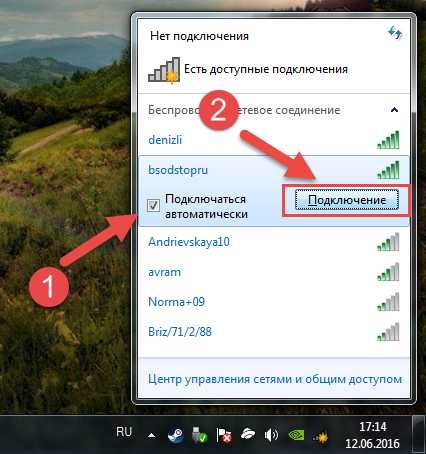Image resolution: width=426 pixels, height=454 pixels.
Task: Show hidden tray icons arrow
Action: (x=152, y=435)
